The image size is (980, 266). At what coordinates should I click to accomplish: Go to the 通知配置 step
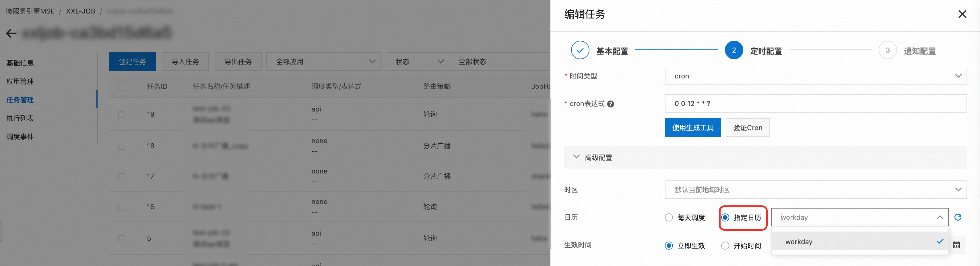[919, 51]
